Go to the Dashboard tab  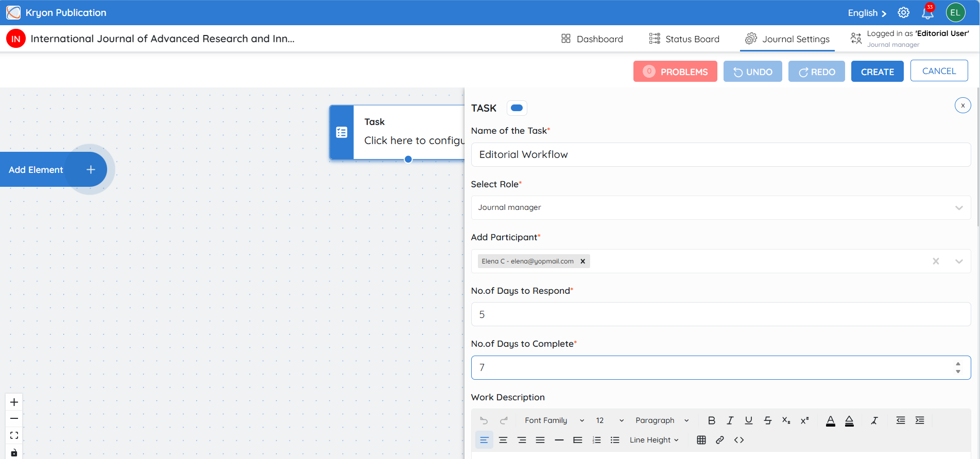tap(592, 39)
